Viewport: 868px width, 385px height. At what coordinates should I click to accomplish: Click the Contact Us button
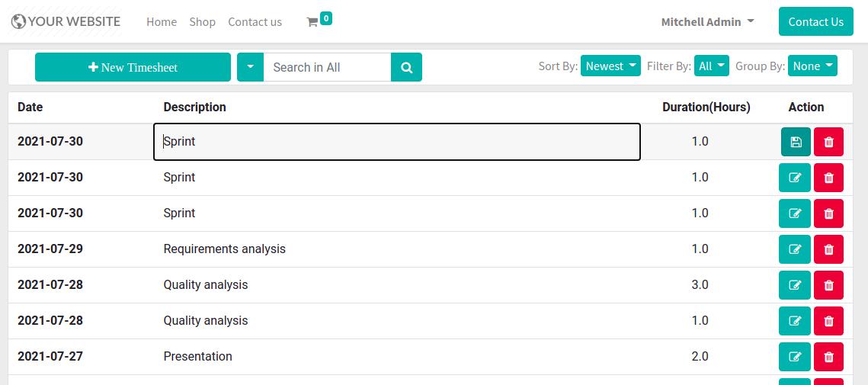816,21
